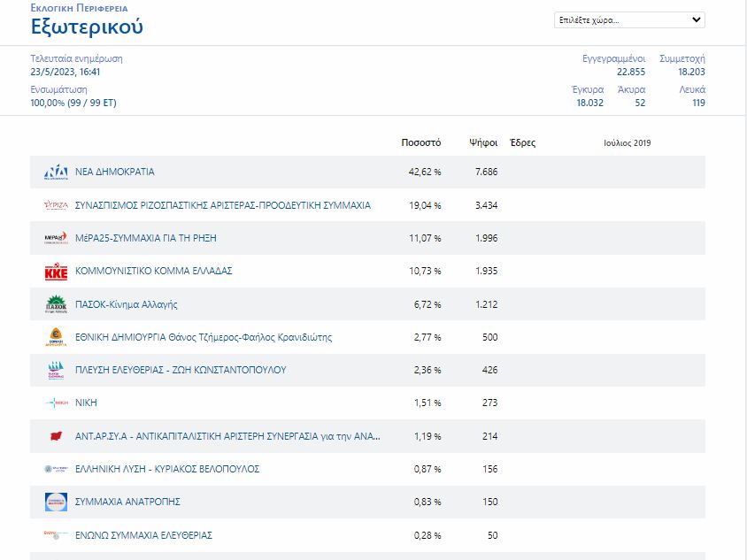The height and width of the screenshot is (560, 747).
Task: Open the ΚΟΜΜΟΥΝΙΣΤΙΚΟ ΚΟΜΜΑ ΕΛΛΑΔΑΣ link
Action: tap(153, 271)
